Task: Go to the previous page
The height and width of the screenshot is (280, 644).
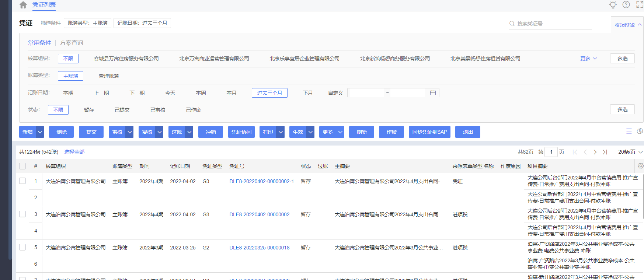Action: 585,152
